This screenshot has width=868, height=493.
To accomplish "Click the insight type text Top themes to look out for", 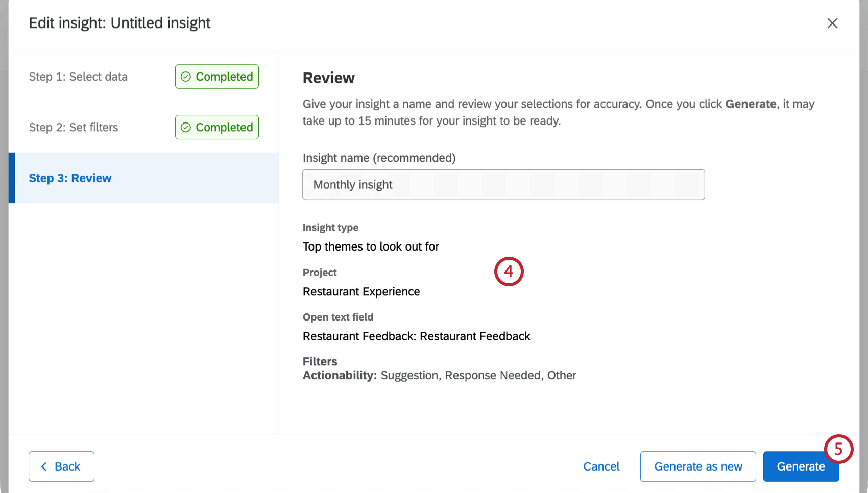I will [371, 246].
